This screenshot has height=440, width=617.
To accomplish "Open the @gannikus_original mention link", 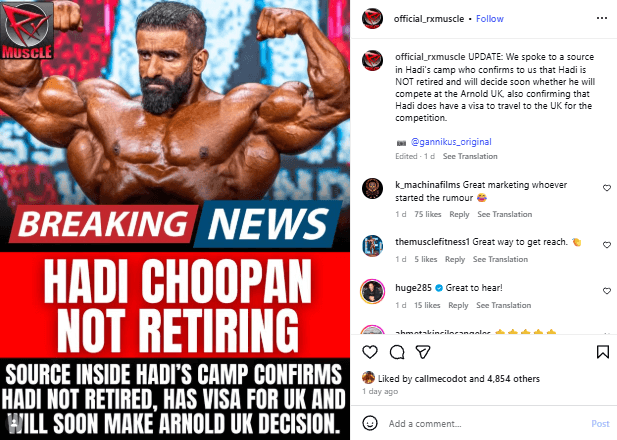I will tap(451, 142).
